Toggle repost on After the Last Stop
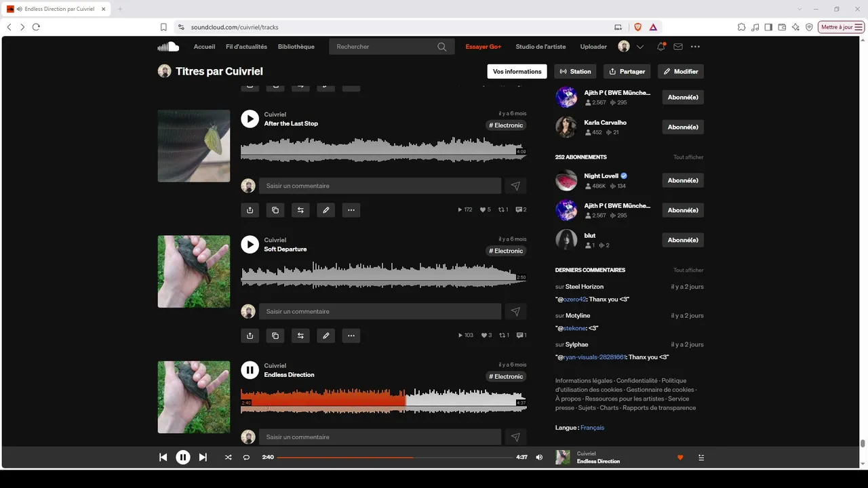 [x=300, y=210]
